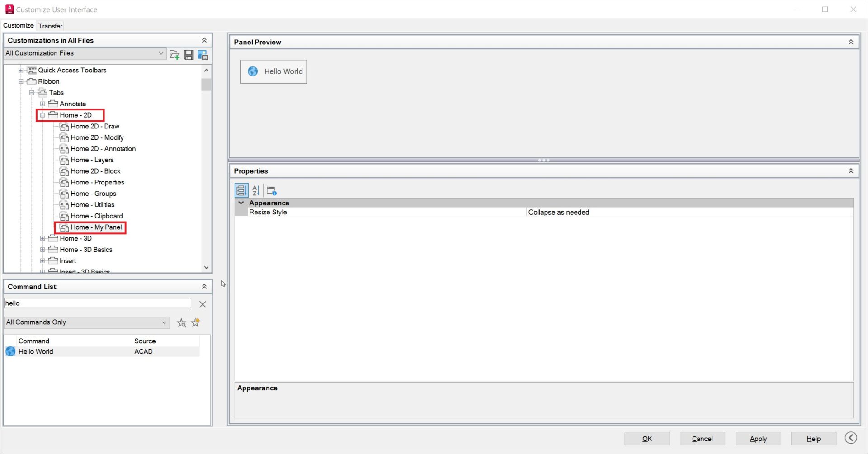Collapse the Properties pane
This screenshot has height=454, width=868.
pos(851,171)
